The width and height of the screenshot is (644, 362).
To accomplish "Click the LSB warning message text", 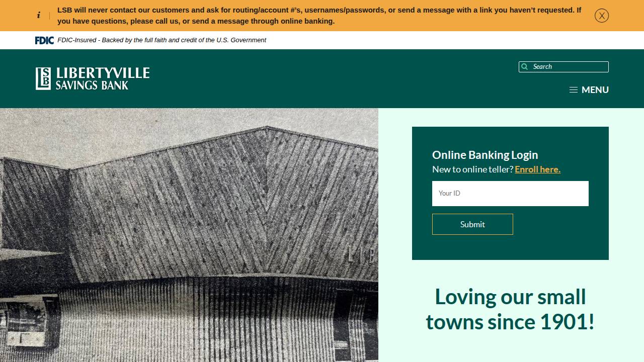I will (319, 15).
